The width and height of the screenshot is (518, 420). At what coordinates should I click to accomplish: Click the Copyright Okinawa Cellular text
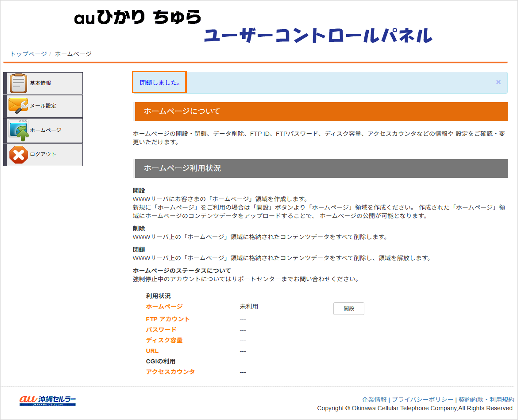click(x=415, y=408)
